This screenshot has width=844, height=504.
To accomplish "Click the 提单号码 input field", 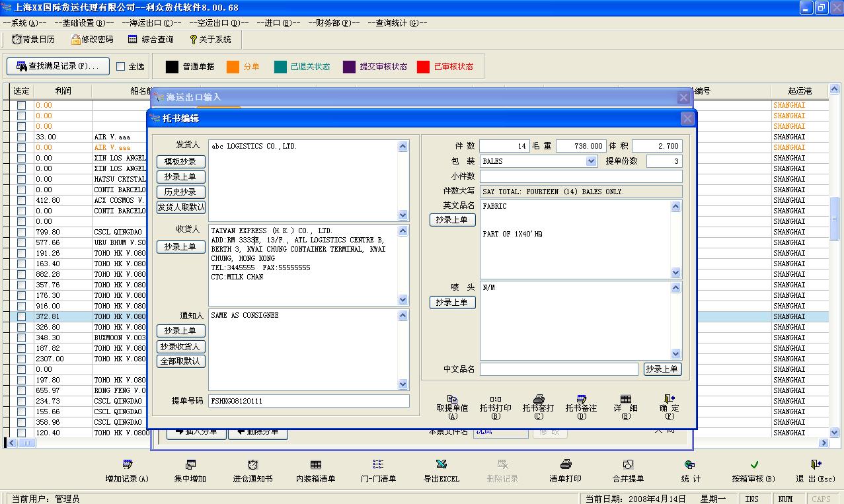I will pyautogui.click(x=309, y=401).
